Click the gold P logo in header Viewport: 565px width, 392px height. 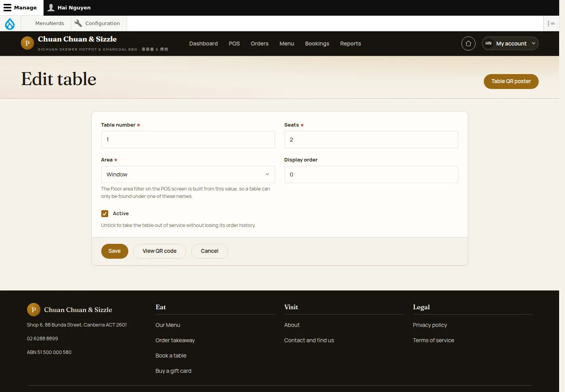[27, 43]
